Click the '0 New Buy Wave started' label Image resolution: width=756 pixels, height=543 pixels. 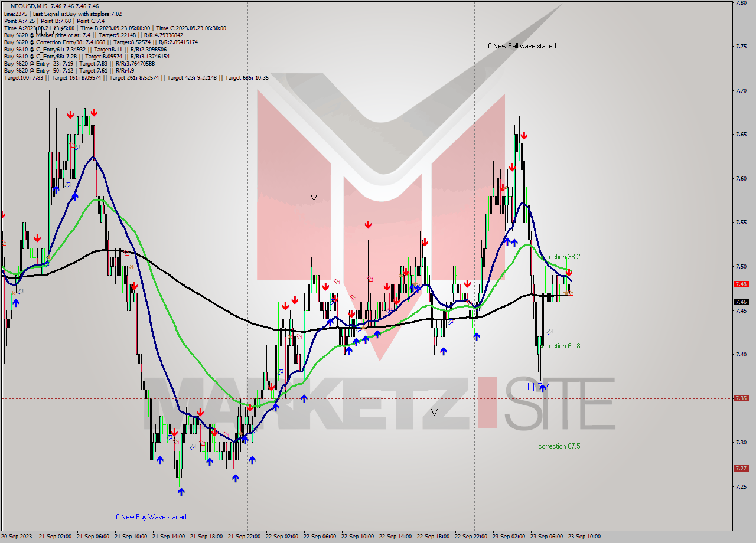coord(151,517)
